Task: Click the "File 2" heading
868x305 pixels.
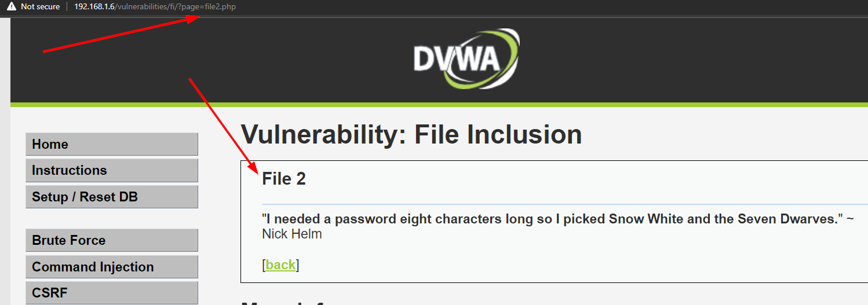Action: (x=284, y=179)
